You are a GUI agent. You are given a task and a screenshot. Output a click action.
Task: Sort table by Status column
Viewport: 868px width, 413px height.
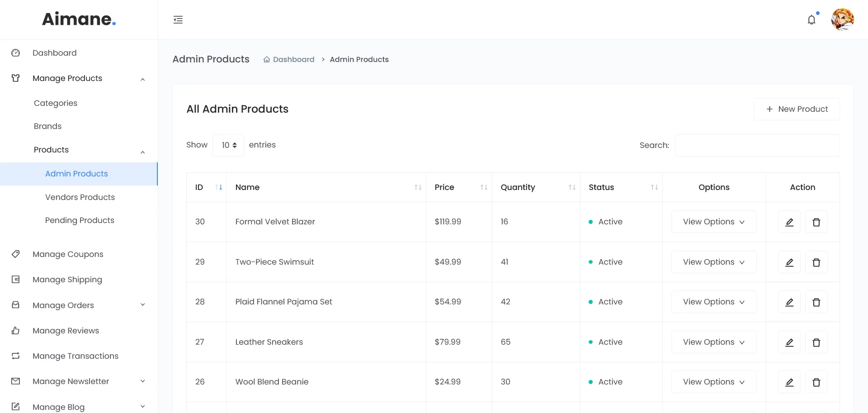pos(621,187)
